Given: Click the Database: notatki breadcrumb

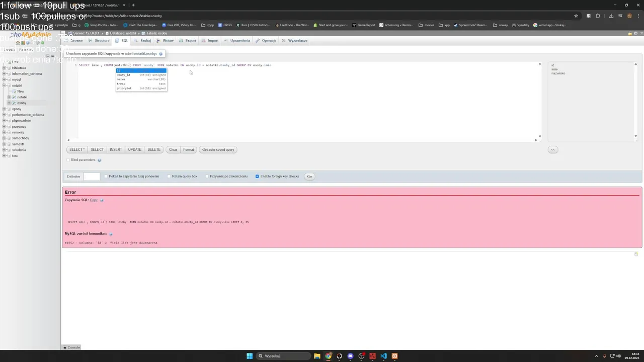Looking at the screenshot, I should coord(123,33).
